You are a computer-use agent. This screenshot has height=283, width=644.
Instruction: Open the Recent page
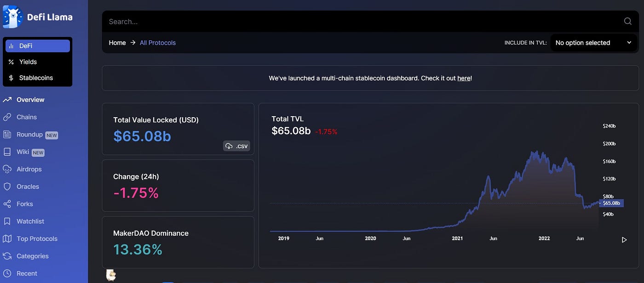[27, 273]
